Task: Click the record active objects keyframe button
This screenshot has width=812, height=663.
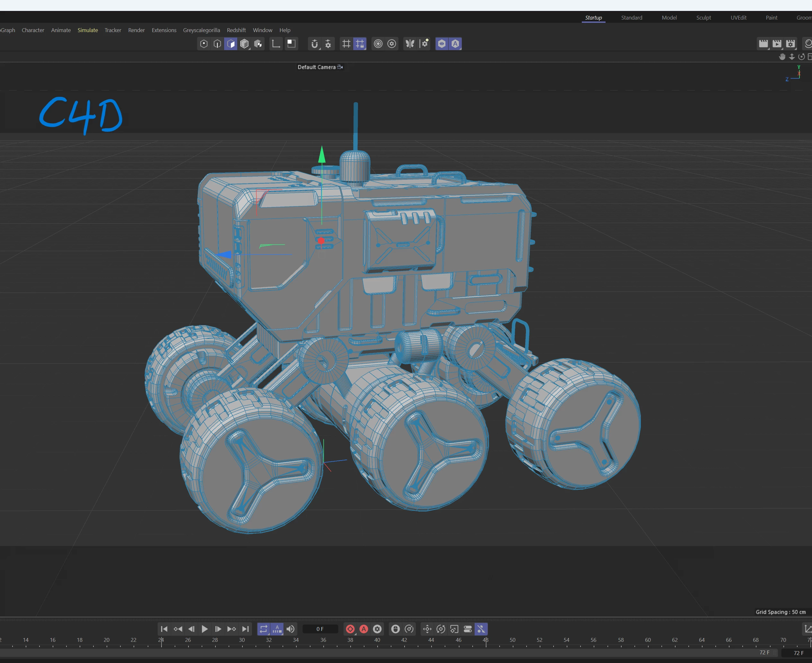Action: tap(350, 629)
